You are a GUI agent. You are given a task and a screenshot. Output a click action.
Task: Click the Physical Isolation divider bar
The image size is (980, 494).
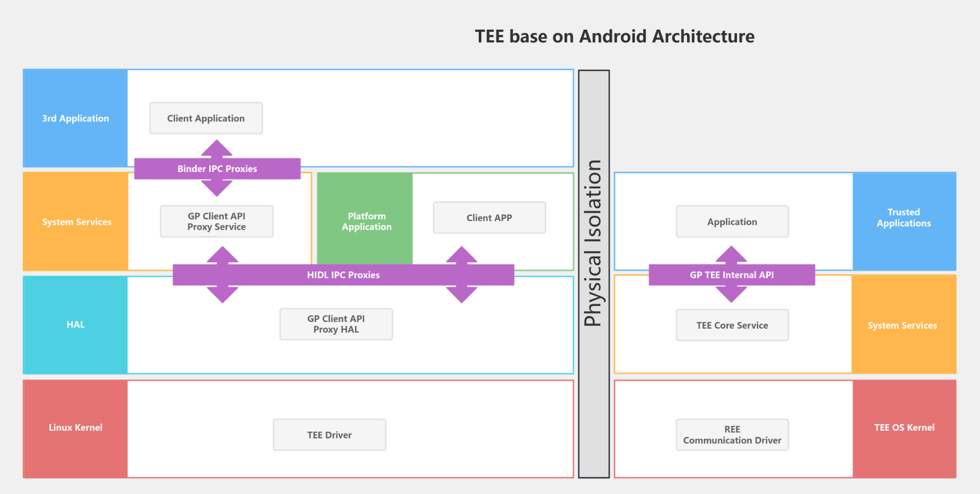pos(594,274)
